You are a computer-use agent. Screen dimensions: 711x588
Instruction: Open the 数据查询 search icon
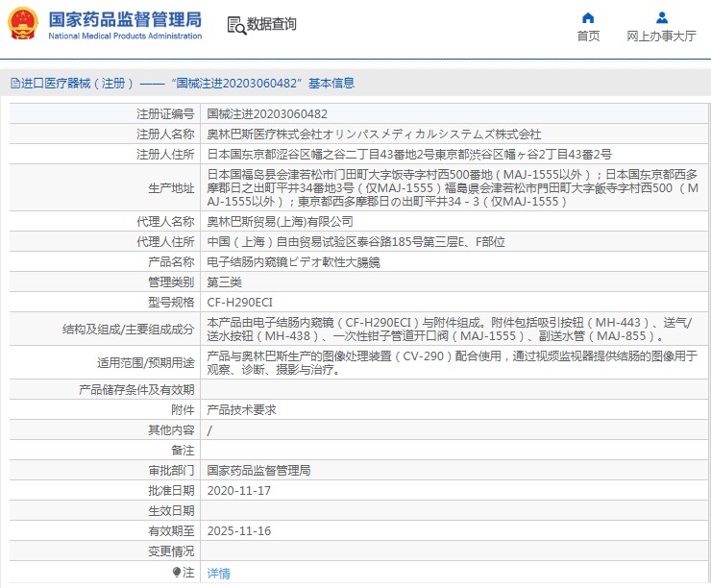(236, 25)
